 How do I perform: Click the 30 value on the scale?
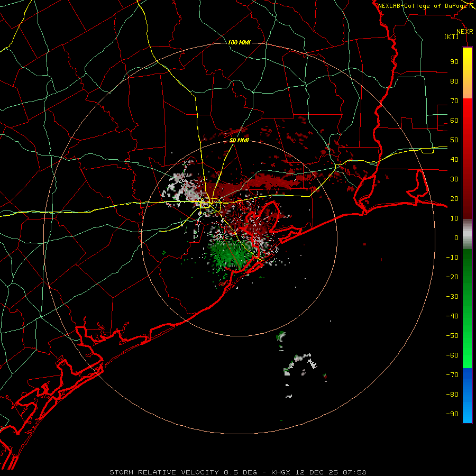coord(454,179)
